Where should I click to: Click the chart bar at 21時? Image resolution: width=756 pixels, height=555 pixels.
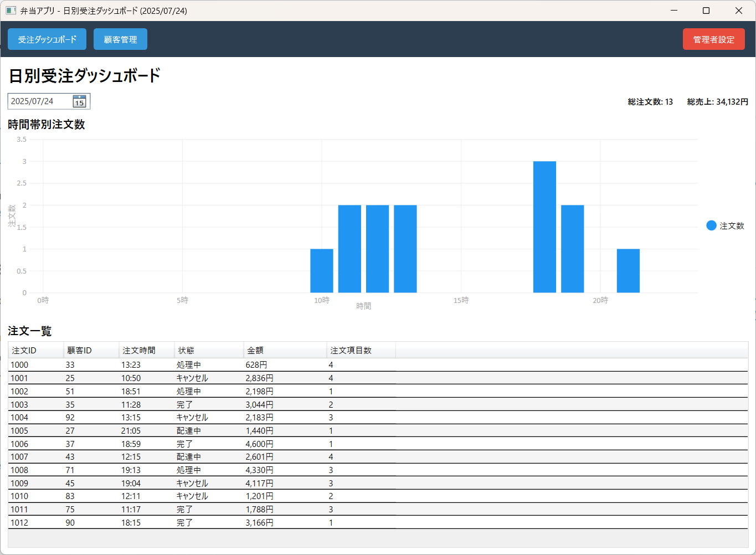[x=628, y=271]
